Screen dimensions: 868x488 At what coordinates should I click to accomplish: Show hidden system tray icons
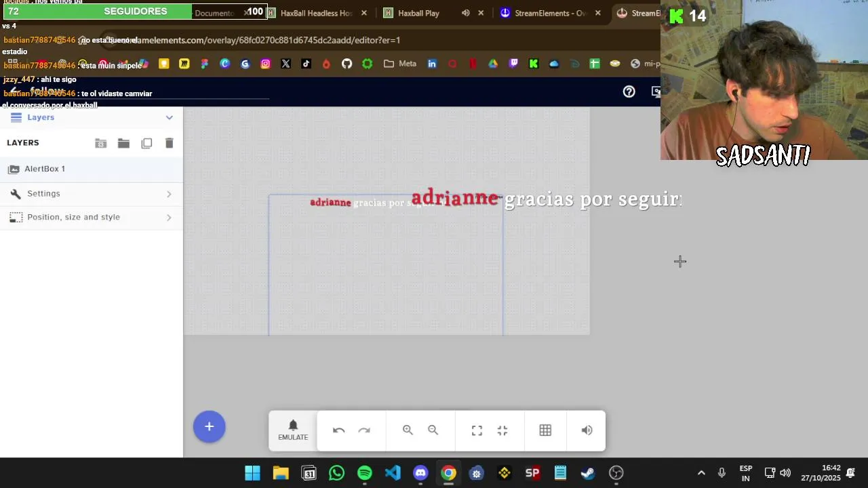tap(701, 473)
